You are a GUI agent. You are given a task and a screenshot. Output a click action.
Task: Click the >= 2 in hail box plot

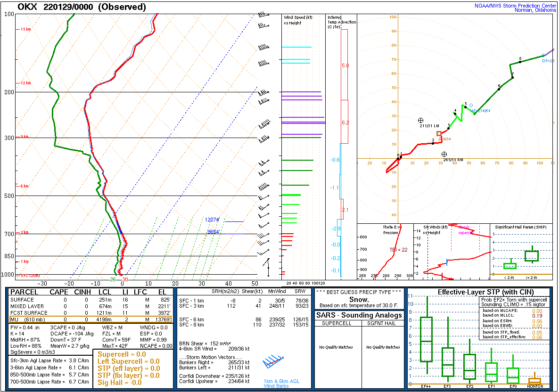[x=532, y=255]
